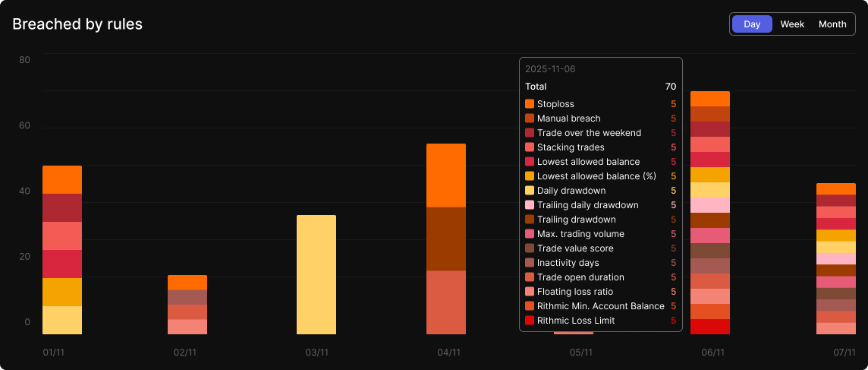Viewport: 868px width, 370px height.
Task: Click the 06/11 x-axis date label
Action: tap(713, 353)
